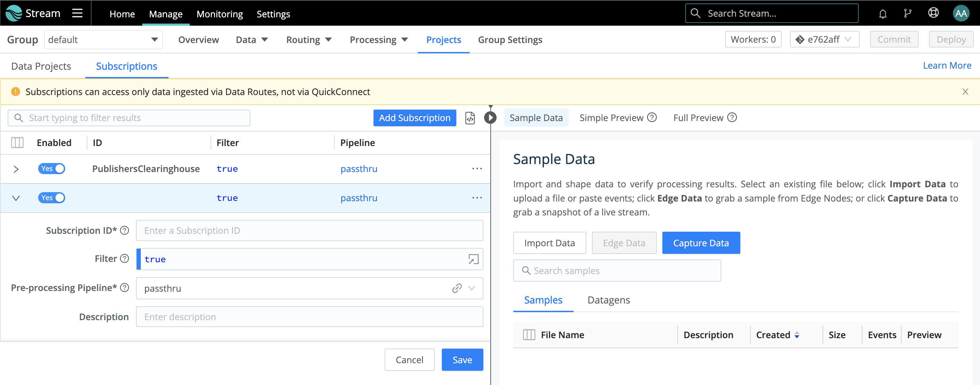Viewport: 980px width, 385px height.
Task: Open the Pre-processing Pipeline dropdown arrow
Action: (x=472, y=288)
